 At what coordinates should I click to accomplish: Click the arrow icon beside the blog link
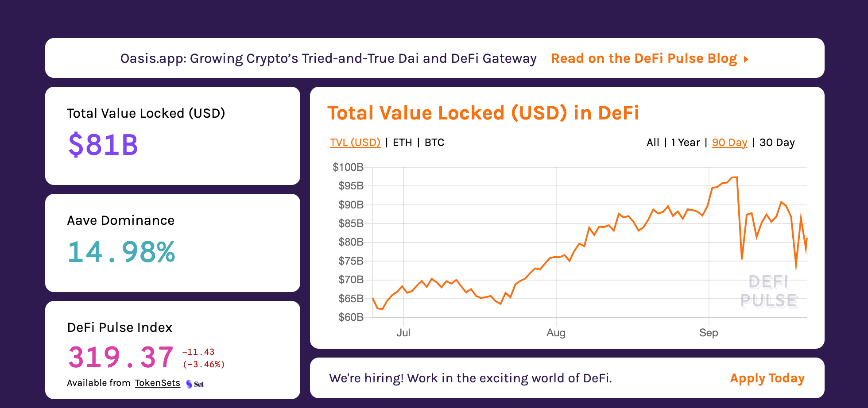(x=746, y=59)
